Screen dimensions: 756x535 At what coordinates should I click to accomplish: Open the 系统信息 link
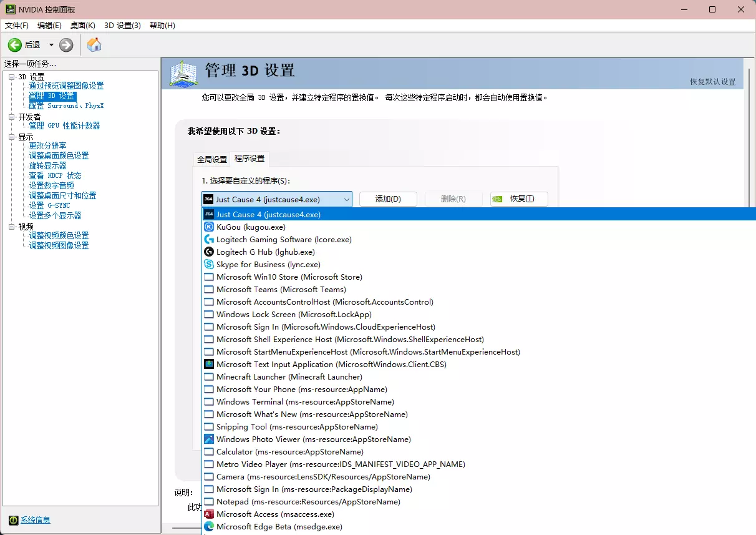[x=36, y=520]
